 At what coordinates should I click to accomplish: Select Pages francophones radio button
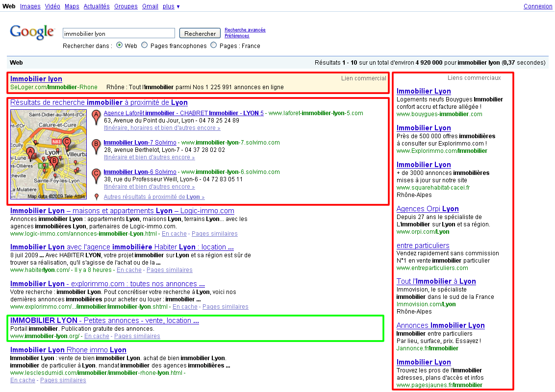pyautogui.click(x=145, y=45)
